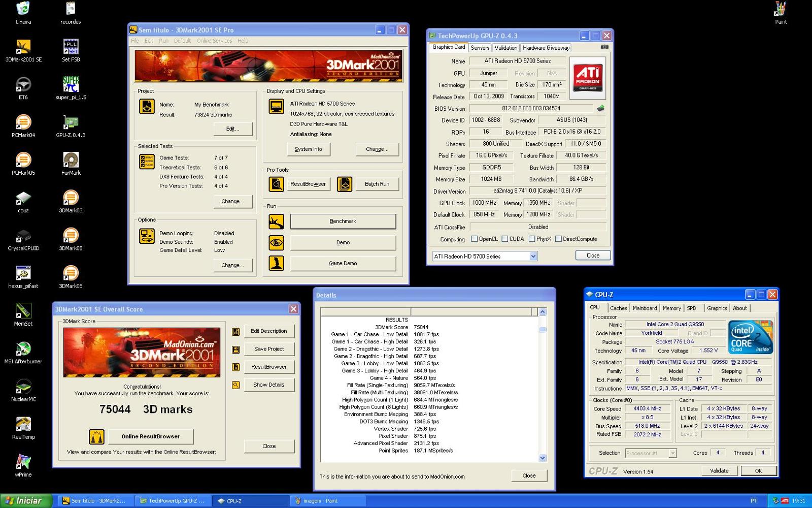This screenshot has height=508, width=812.
Task: Click the Demo eye icon in Run section
Action: tap(276, 242)
